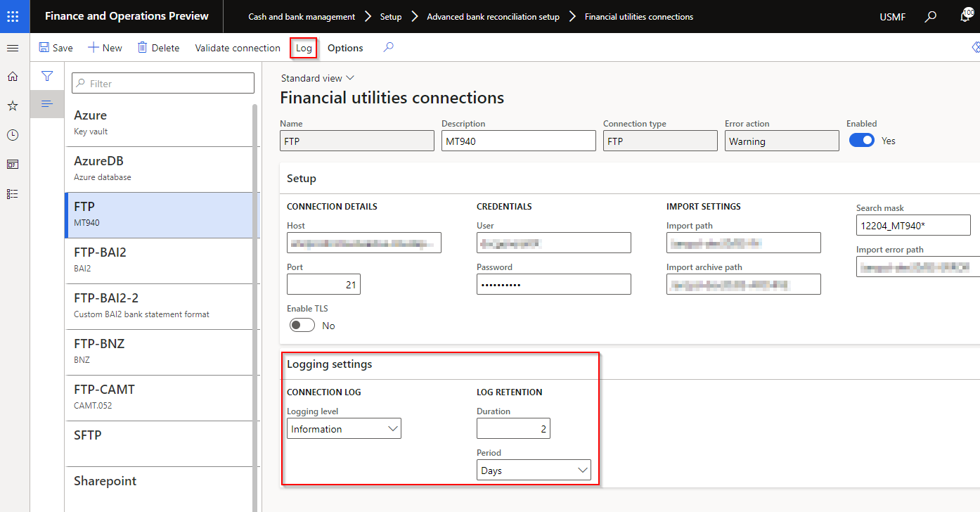Click Log in the action bar
The width and height of the screenshot is (980, 512).
304,48
